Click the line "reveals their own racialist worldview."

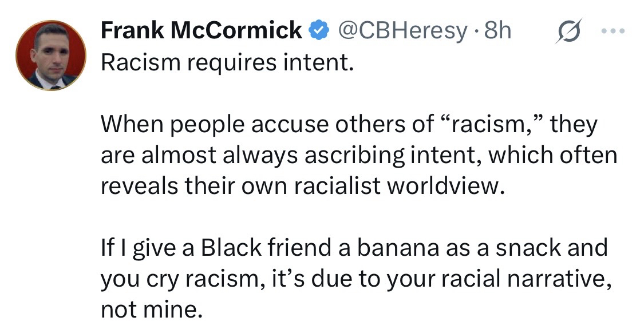tap(303, 186)
